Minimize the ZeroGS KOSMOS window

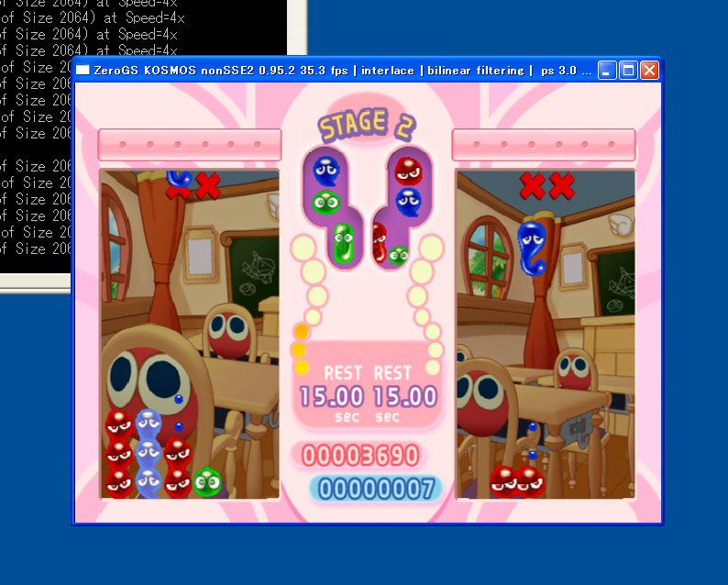point(607,71)
